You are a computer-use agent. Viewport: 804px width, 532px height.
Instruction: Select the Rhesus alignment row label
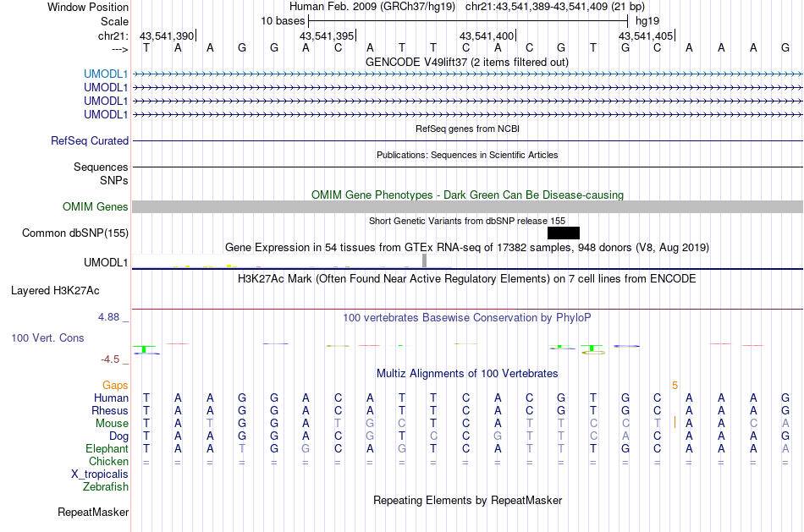click(x=110, y=410)
